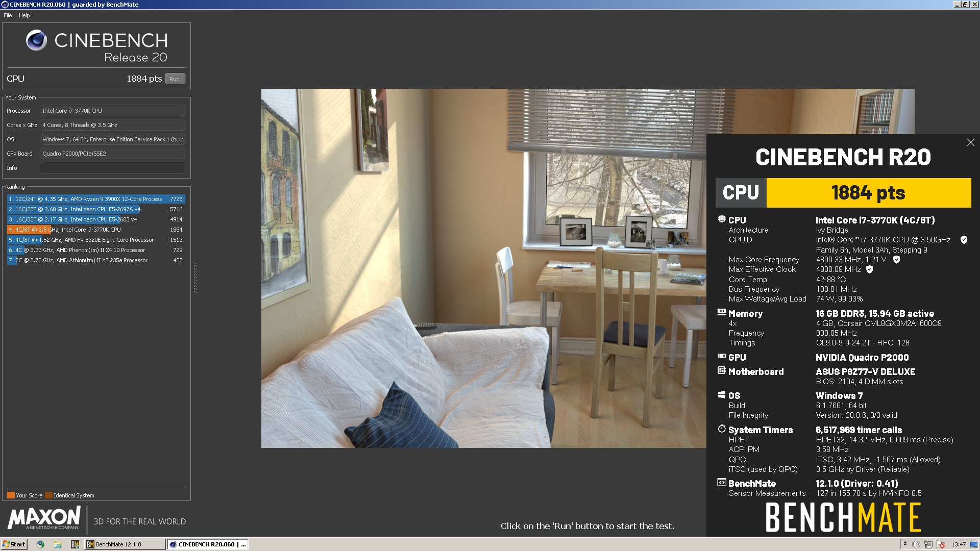The height and width of the screenshot is (551, 980).
Task: Open the Windows Start menu
Action: tap(14, 544)
